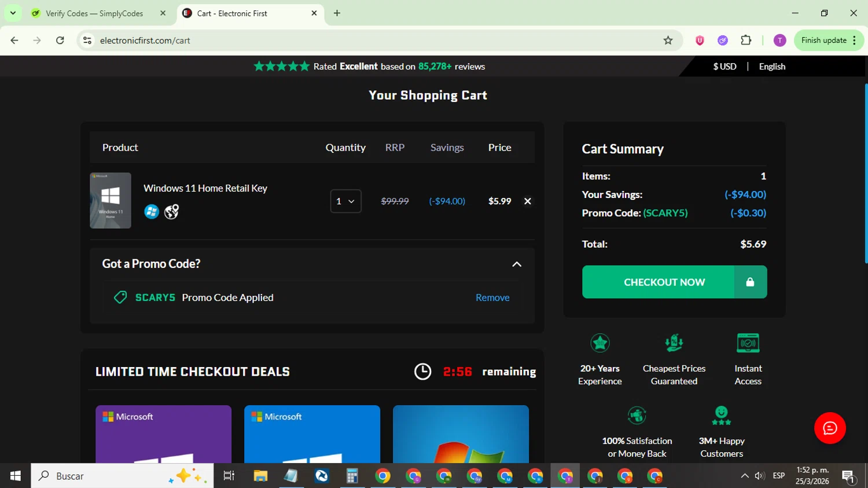Open the volume control in system tray
The height and width of the screenshot is (488, 868).
tap(760, 476)
